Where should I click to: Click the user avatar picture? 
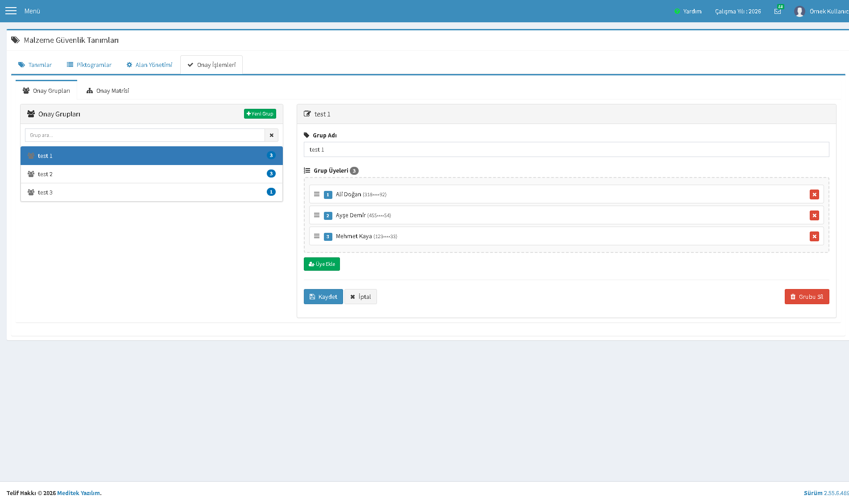tap(799, 11)
